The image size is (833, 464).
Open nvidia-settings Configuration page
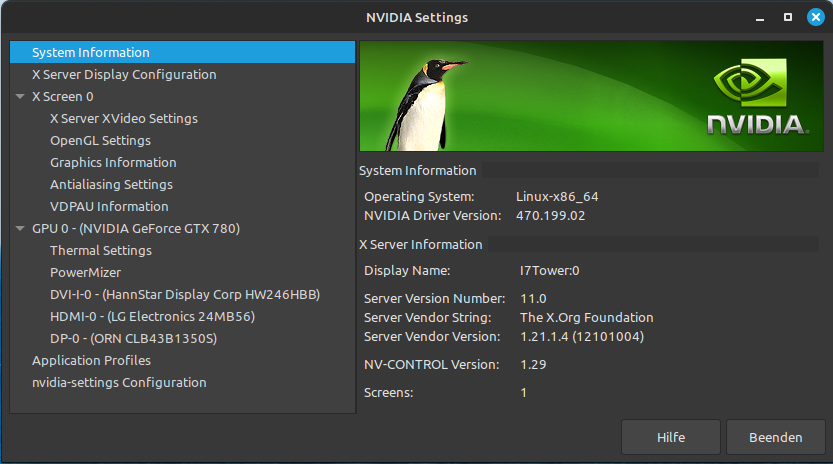click(x=119, y=383)
